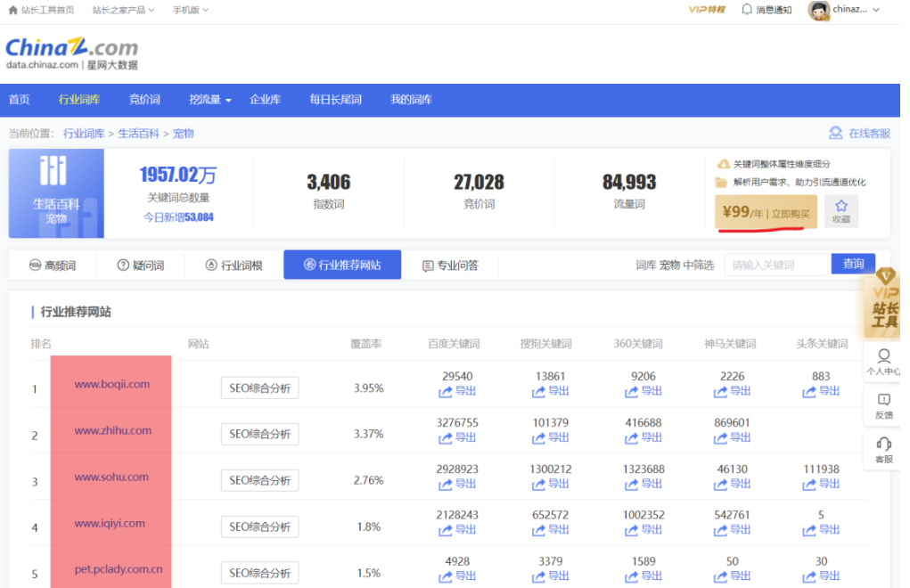Screen dimensions: 910x588
Task: Click the user avatar picture
Action: click(818, 10)
